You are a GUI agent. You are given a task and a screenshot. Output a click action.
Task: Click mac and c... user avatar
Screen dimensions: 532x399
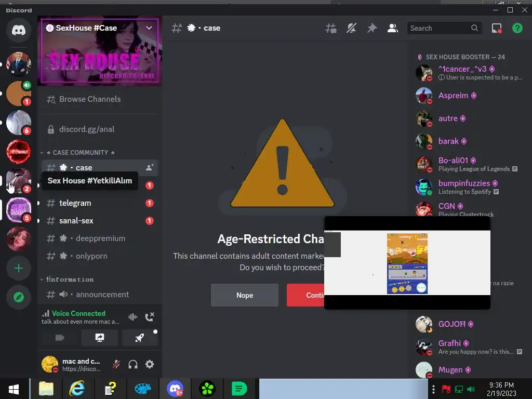pos(50,364)
